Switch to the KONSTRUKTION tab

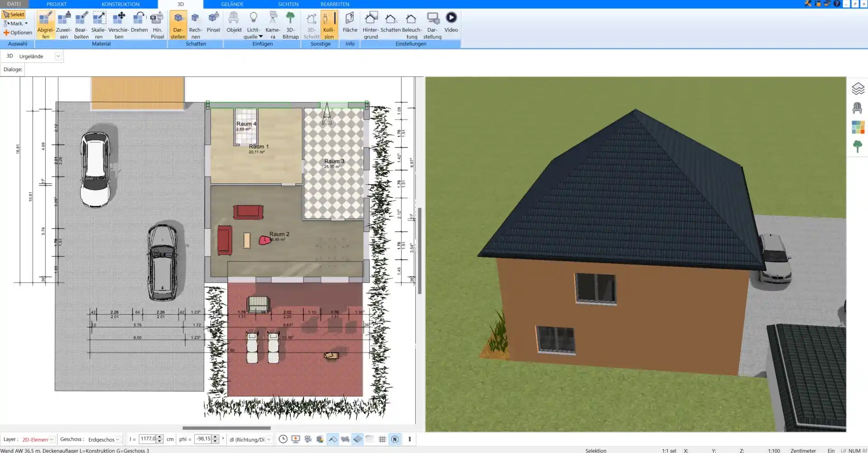point(120,4)
